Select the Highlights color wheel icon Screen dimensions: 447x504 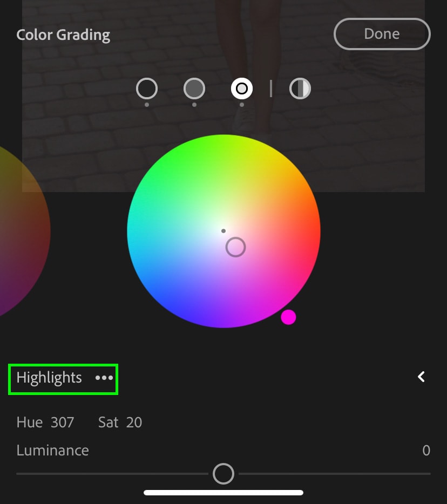(242, 88)
